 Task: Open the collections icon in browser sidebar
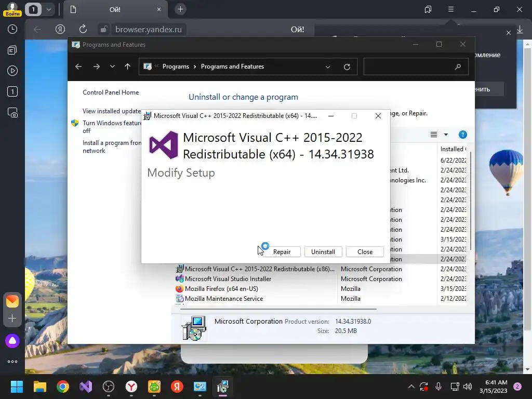12,50
